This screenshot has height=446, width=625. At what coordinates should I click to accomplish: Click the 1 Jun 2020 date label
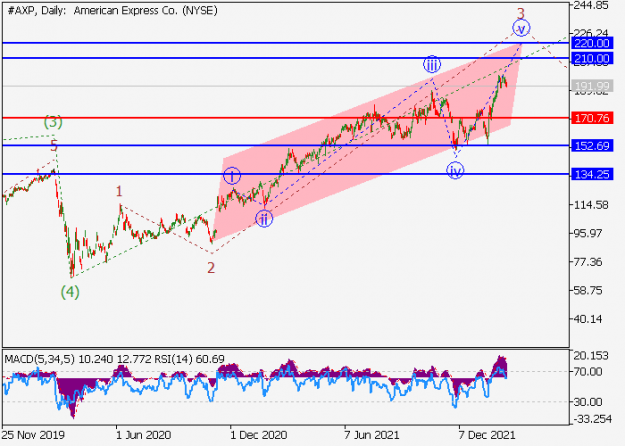[143, 435]
